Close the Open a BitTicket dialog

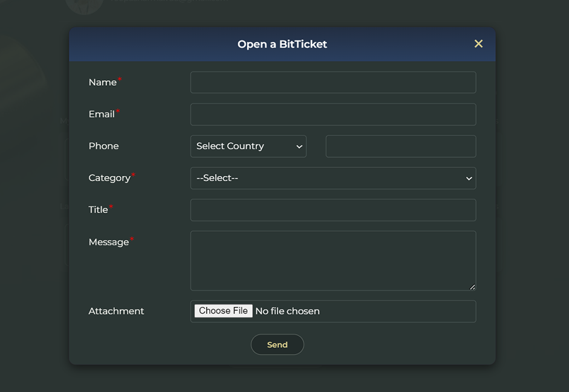(478, 44)
